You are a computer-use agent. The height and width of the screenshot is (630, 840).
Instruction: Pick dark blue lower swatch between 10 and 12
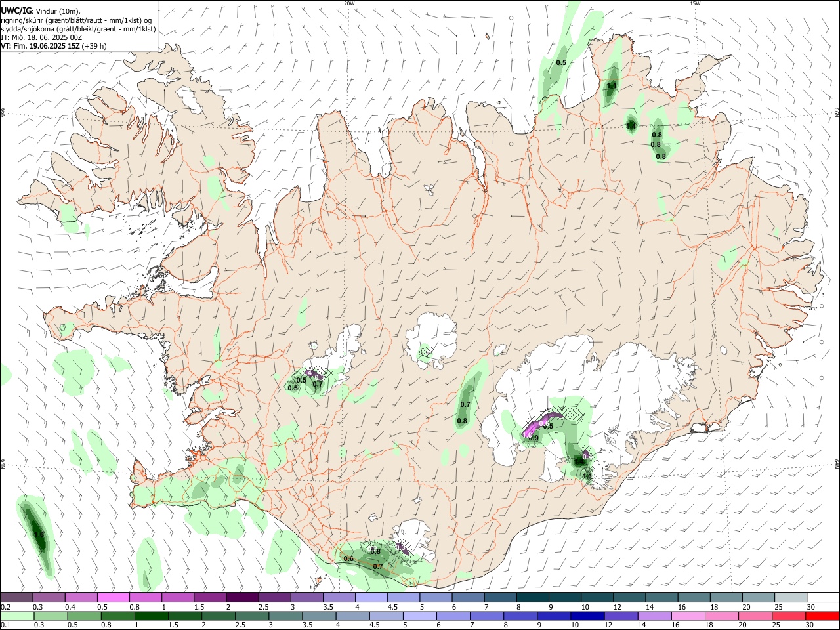pyautogui.click(x=588, y=616)
